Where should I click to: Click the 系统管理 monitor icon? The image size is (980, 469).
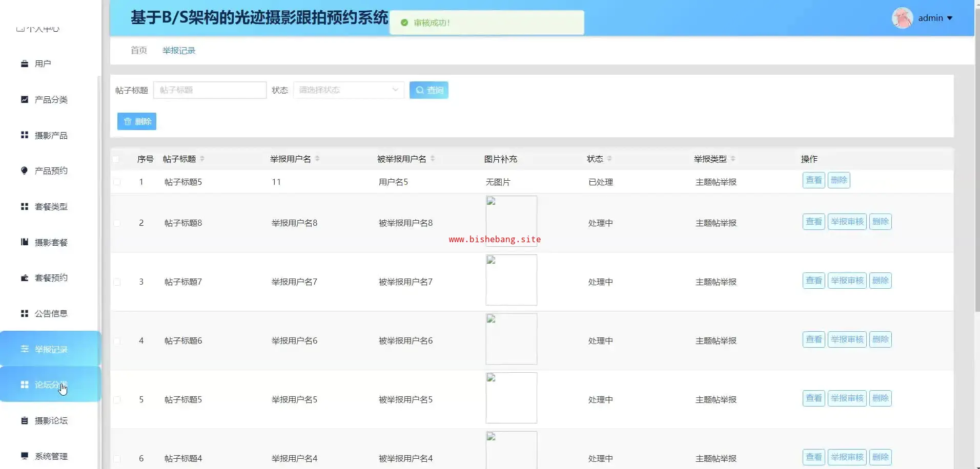point(24,456)
